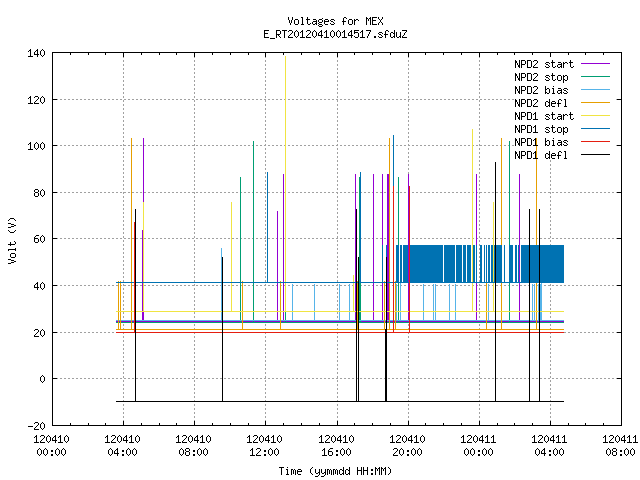Click the 'NPD1 bias' legend label
640x480 pixels.
(x=541, y=142)
